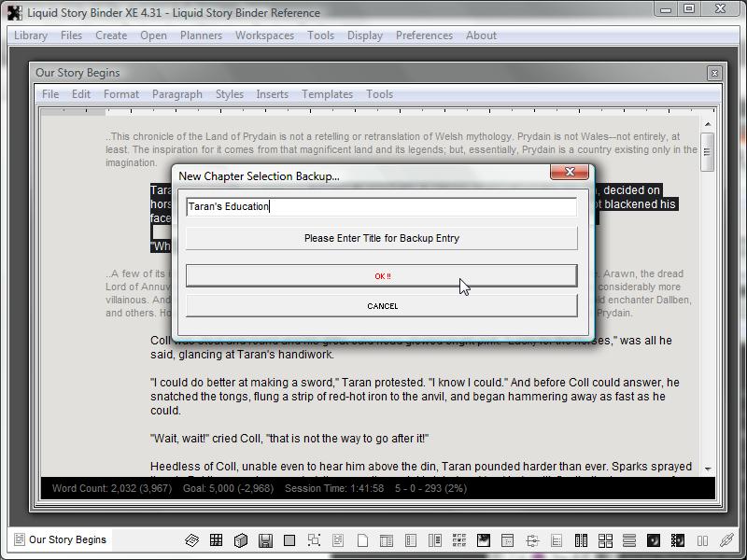Click the backup title text field
747x560 pixels.
point(381,206)
